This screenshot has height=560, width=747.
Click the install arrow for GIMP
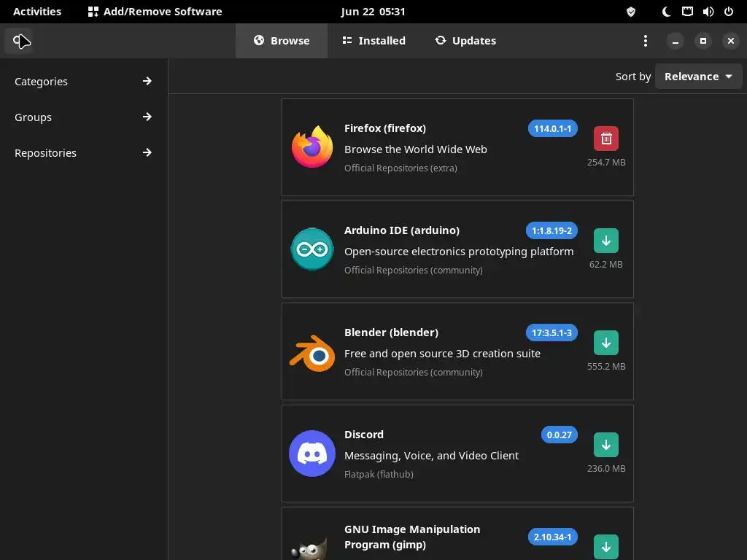(606, 547)
